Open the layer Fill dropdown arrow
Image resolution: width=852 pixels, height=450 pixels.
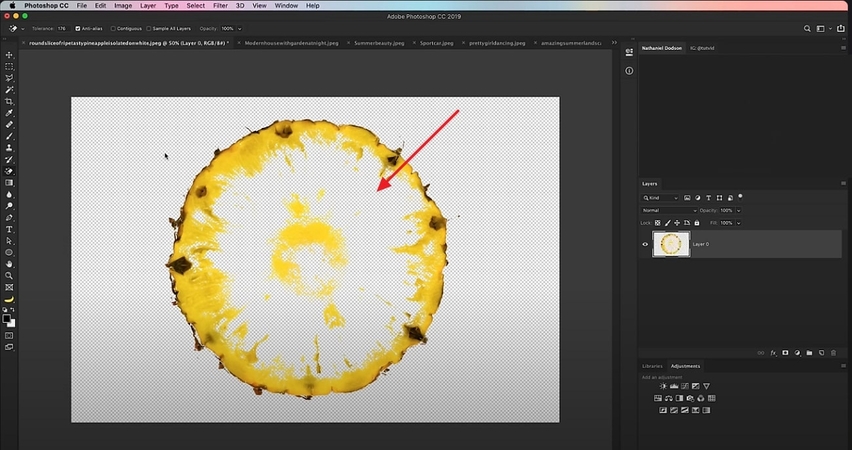pyautogui.click(x=738, y=223)
